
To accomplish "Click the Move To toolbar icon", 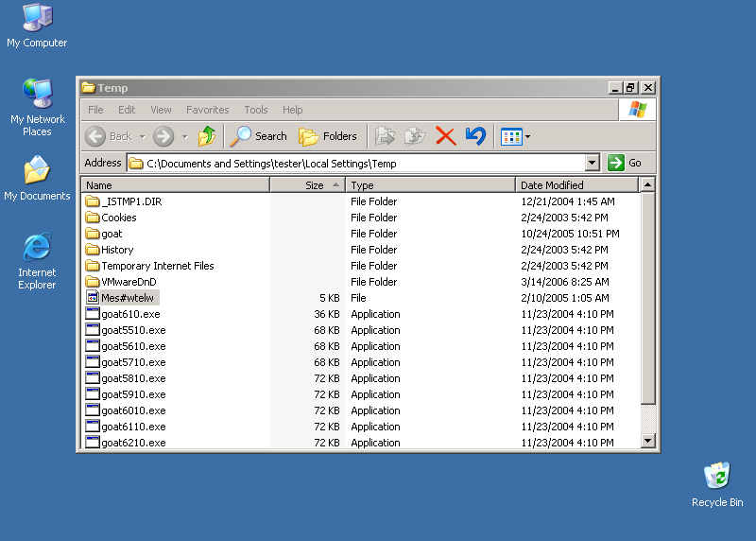I will pyautogui.click(x=385, y=136).
